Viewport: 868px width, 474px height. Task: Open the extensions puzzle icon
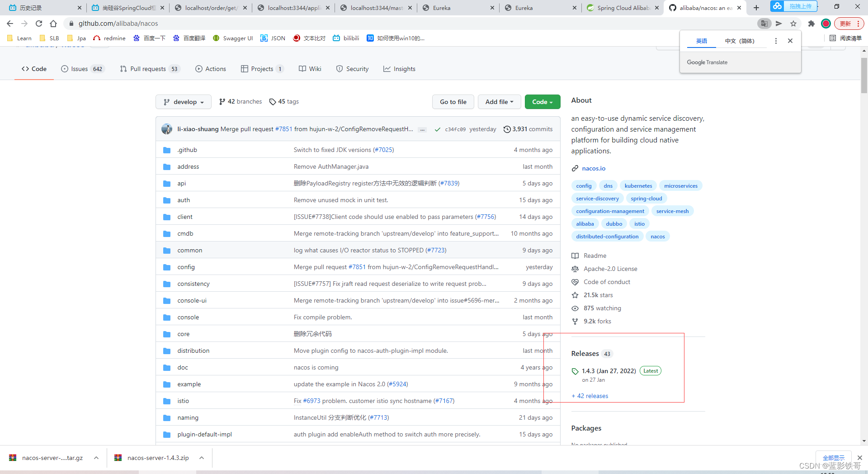pos(811,24)
